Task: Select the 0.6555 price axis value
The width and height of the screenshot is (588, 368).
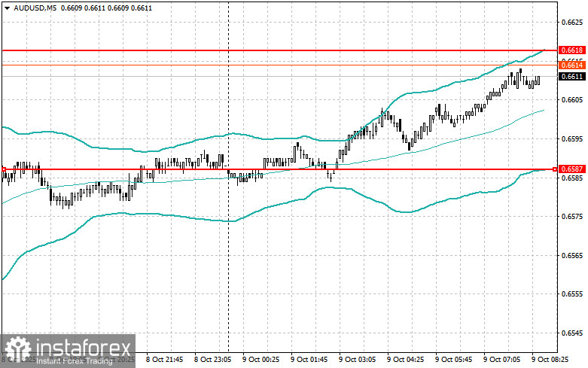Action: [572, 294]
